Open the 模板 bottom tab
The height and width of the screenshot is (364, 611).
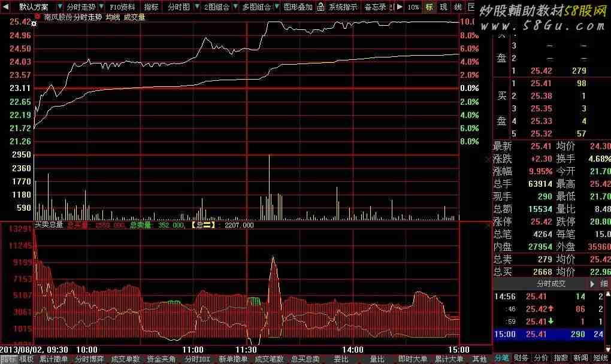point(26,359)
